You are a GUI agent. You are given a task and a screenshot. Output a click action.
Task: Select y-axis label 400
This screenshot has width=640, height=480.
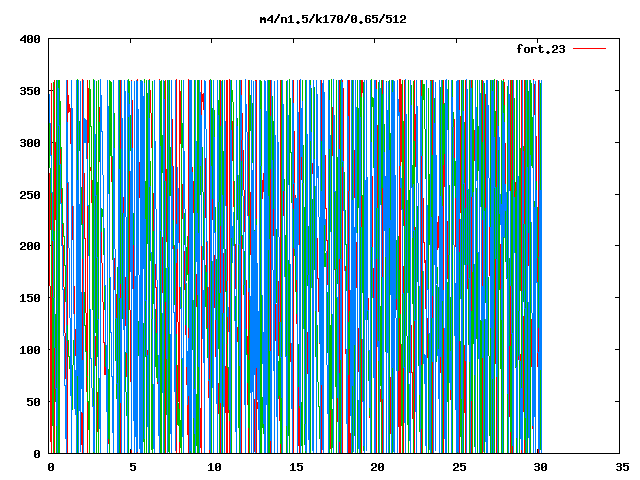click(30, 39)
